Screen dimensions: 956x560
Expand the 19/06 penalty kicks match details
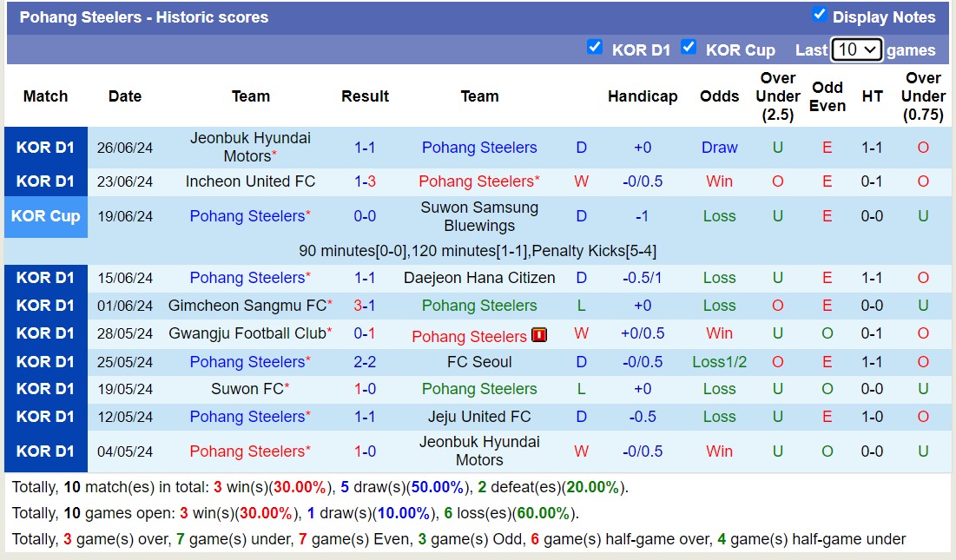(478, 251)
